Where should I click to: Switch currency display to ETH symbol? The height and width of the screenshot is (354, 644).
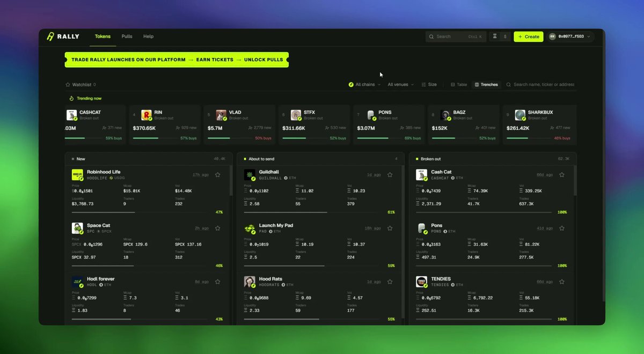(495, 36)
